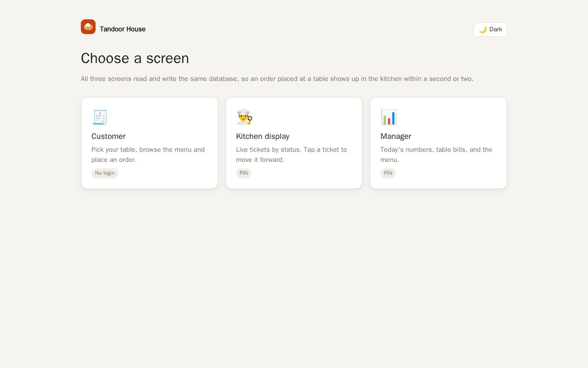Toggle Dark mode button
588x368 pixels.
tap(490, 29)
